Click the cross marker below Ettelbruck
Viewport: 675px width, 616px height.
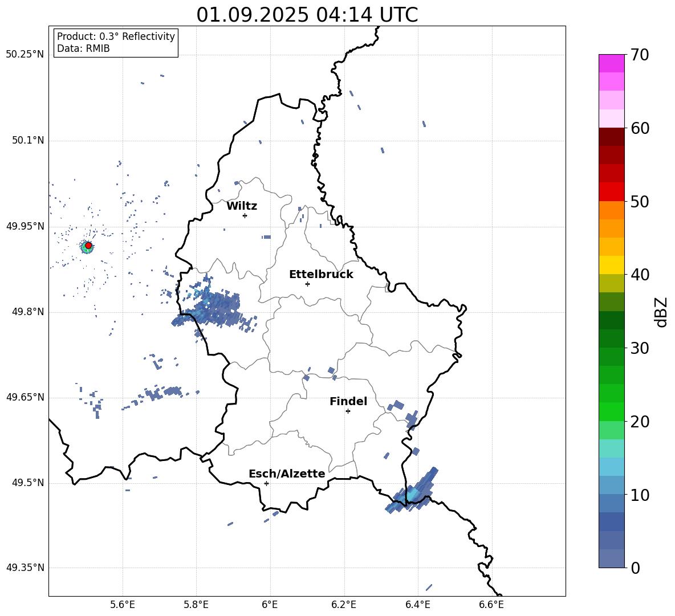click(x=307, y=284)
